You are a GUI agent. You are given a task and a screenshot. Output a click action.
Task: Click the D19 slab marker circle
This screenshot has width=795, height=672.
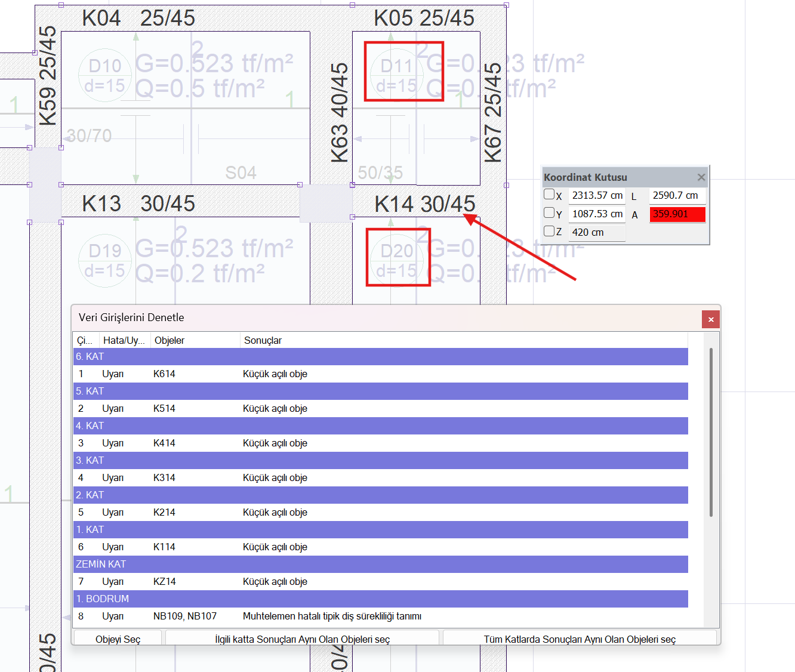pyautogui.click(x=105, y=261)
